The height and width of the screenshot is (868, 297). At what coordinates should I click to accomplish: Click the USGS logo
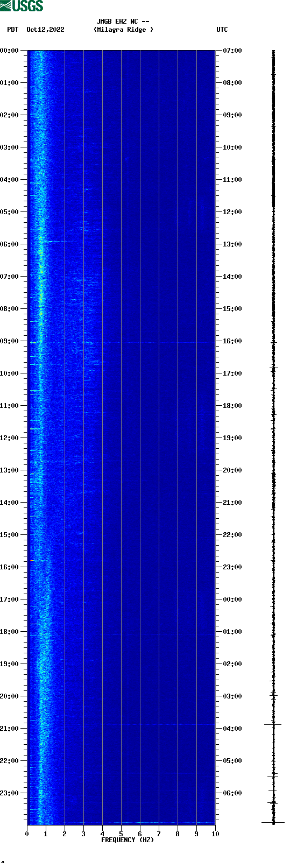[22, 6]
